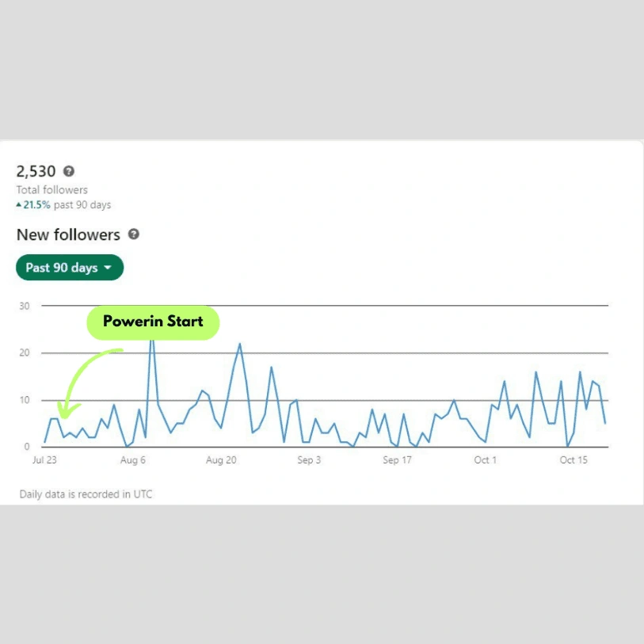644x644 pixels.
Task: Select the Jul 23 axis label
Action: click(45, 459)
